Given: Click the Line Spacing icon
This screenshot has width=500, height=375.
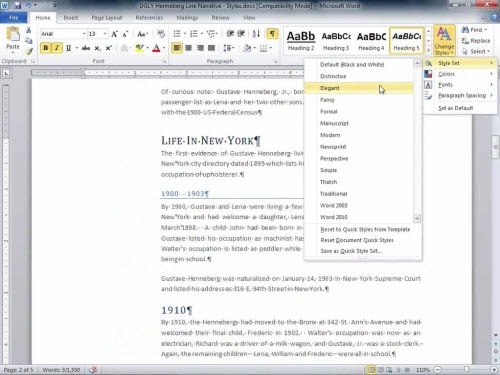Looking at the screenshot, I should (228, 48).
